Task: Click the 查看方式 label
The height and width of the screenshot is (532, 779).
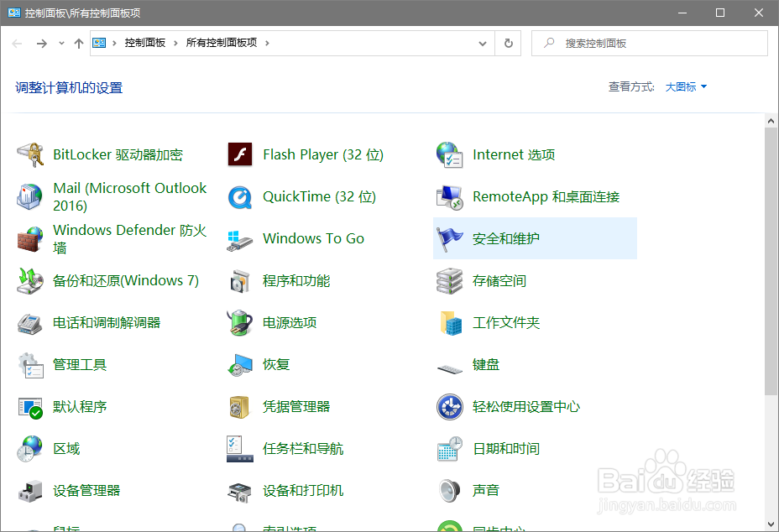Action: click(631, 87)
